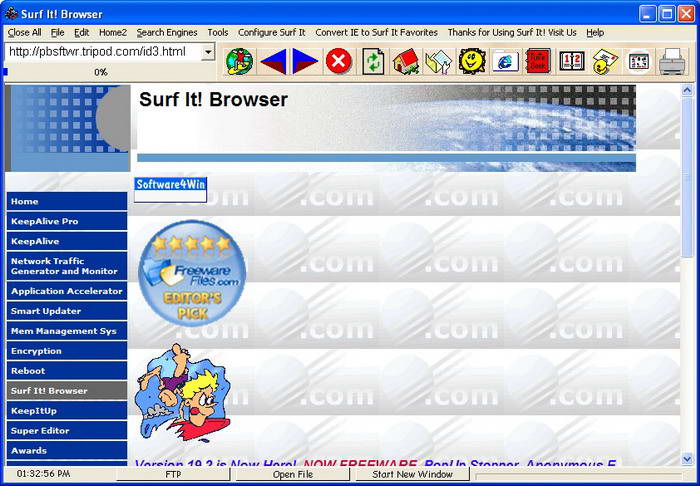Click the Open File button

pos(293,474)
